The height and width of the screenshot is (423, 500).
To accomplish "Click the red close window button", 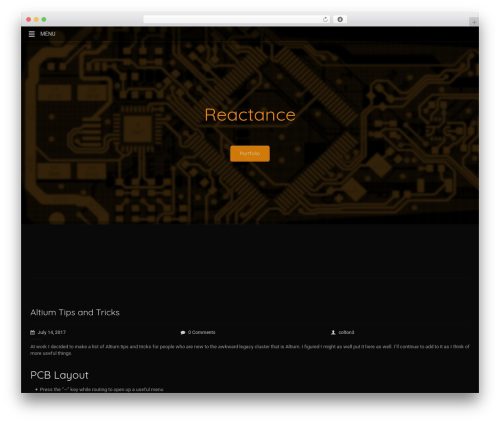I will 29,19.
